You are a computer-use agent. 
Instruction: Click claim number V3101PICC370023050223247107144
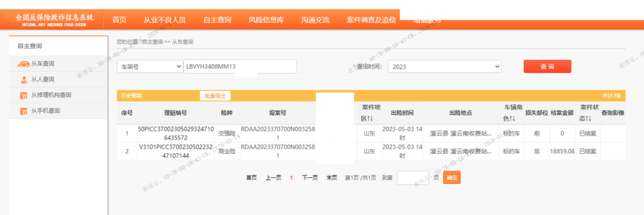point(176,151)
